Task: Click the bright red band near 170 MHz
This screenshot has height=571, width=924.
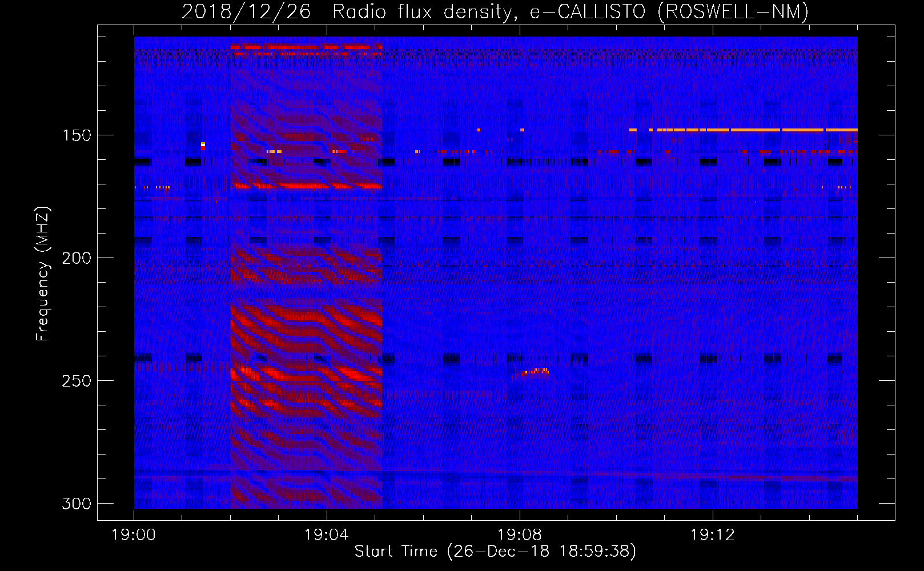Action: pyautogui.click(x=307, y=186)
